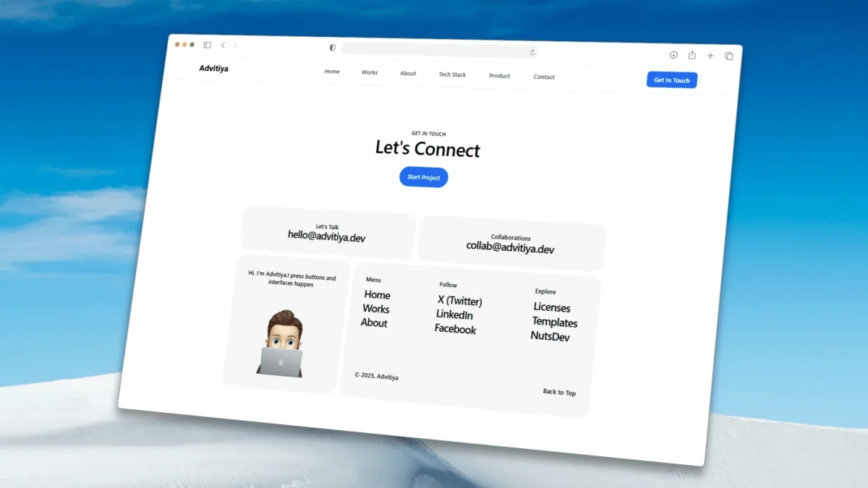The image size is (868, 488).
Task: Show tab overview icon in browser toolbar
Action: tap(729, 56)
